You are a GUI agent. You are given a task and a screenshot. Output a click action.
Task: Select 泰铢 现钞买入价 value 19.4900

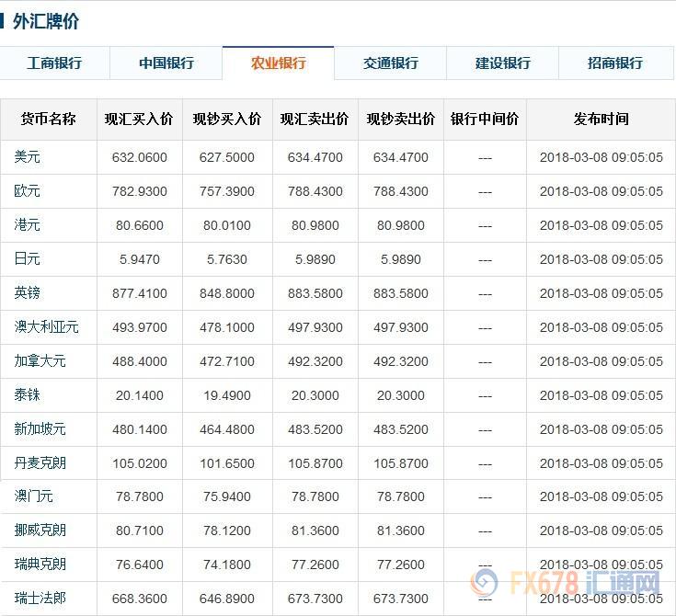[x=227, y=395]
